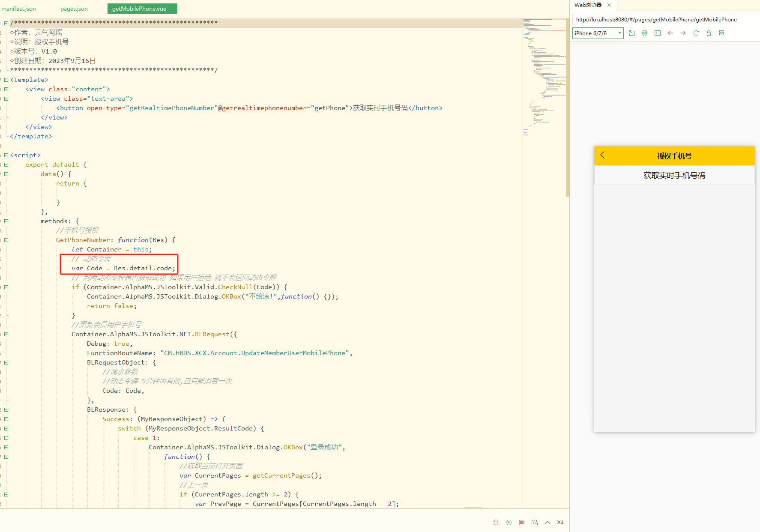Click the code minimap overview
The height and width of the screenshot is (532, 760).
pyautogui.click(x=544, y=77)
